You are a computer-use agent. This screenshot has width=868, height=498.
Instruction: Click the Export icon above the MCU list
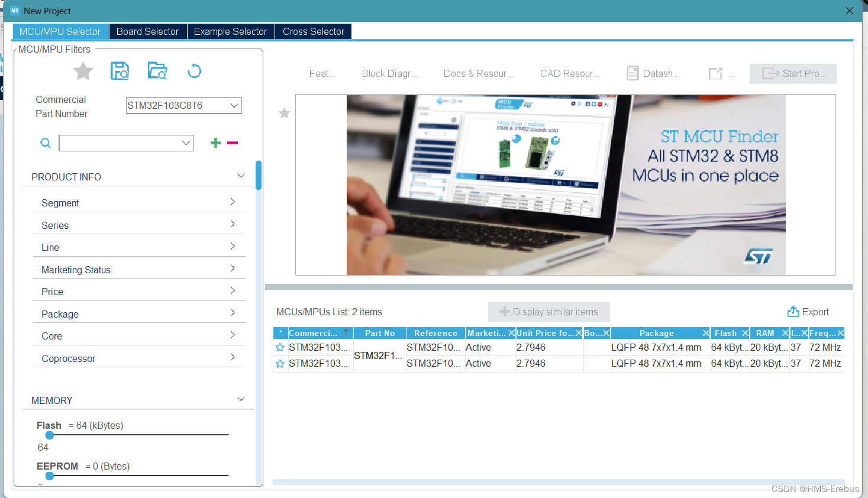793,311
